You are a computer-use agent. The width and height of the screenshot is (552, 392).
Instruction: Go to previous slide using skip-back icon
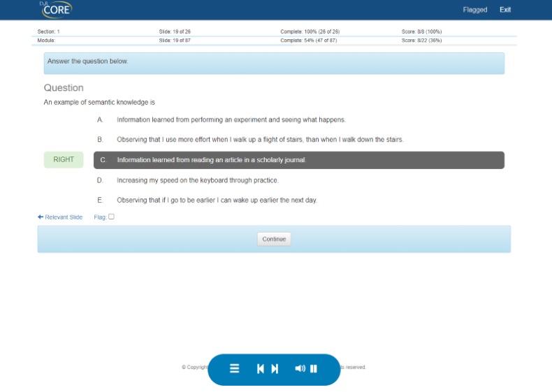pos(261,369)
